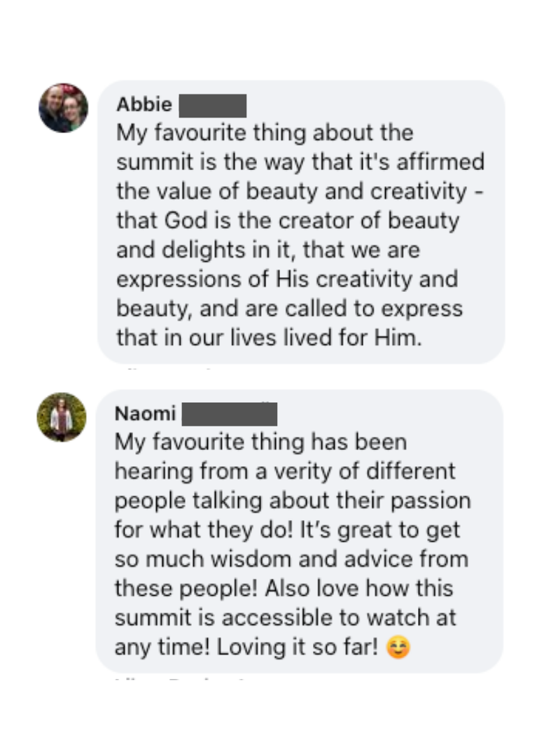
Task: Click the line "summit is accessible to watch at"
Action: pos(285,618)
